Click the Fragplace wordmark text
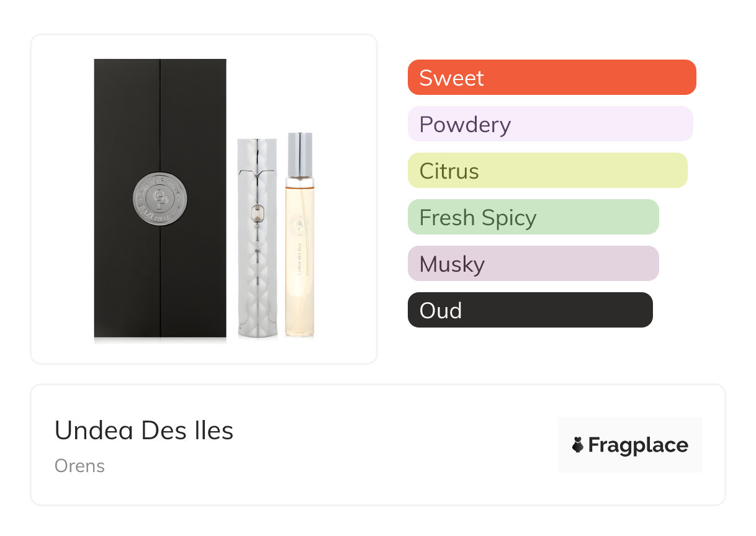 click(x=638, y=445)
